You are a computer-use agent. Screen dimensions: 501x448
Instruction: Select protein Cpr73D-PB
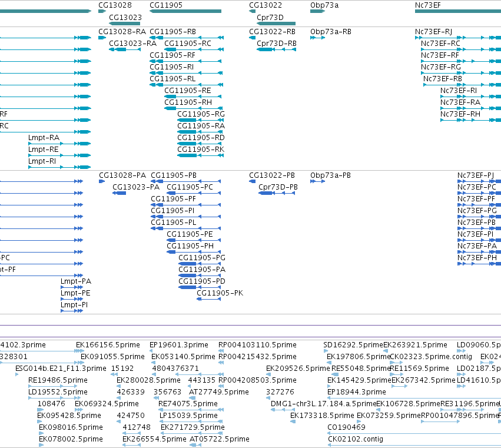coord(278,187)
